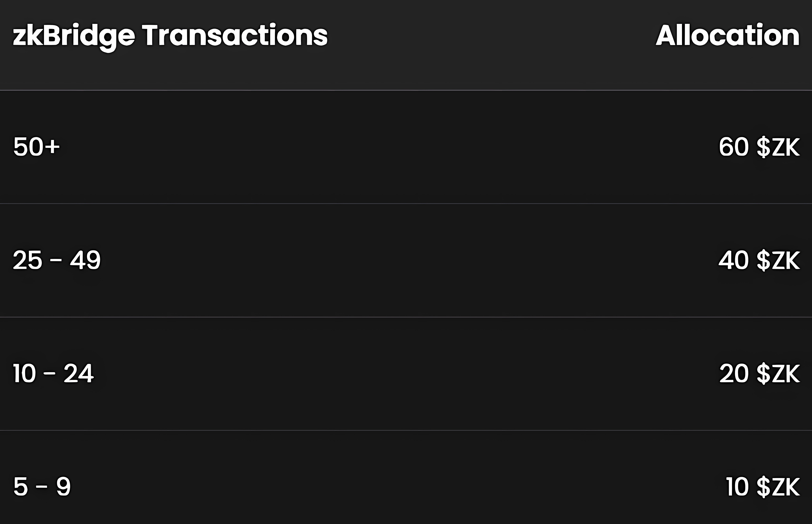Select the 5 - 9 transactions tier label
The height and width of the screenshot is (524, 812).
pos(42,487)
